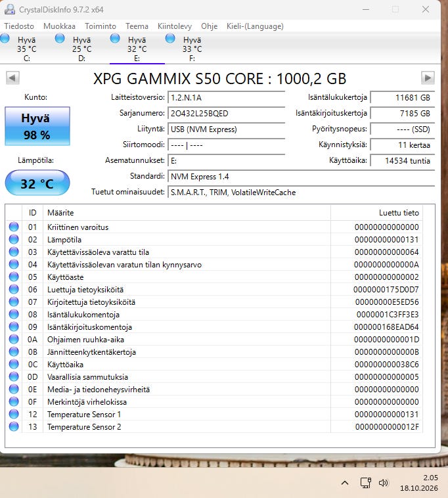The image size is (448, 498).
Task: Click status circle of Vaarallisia sammutuksia row
Action: pos(14,376)
